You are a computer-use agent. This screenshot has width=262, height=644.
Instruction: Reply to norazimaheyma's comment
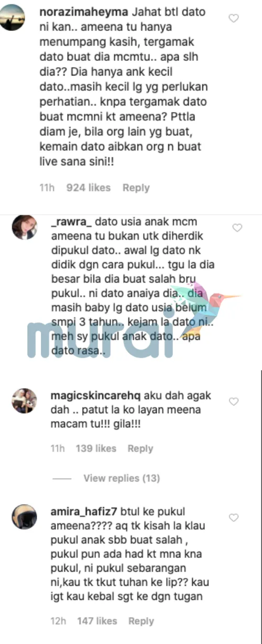click(136, 188)
